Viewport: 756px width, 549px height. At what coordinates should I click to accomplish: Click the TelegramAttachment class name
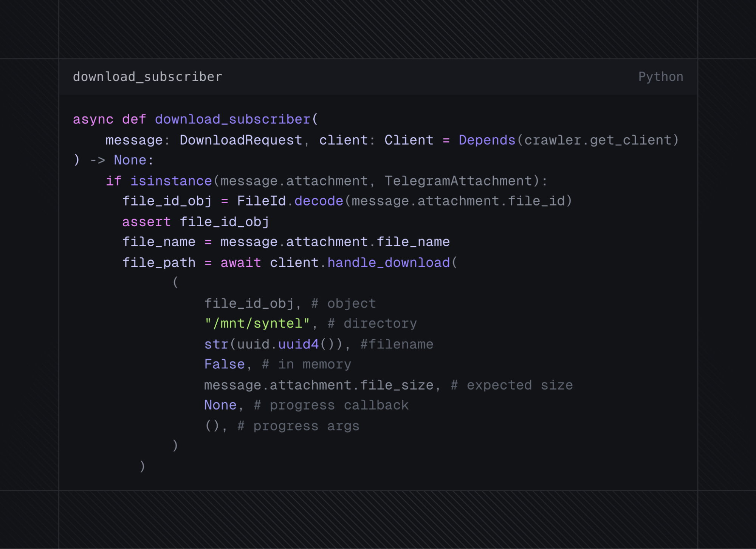pyautogui.click(x=458, y=181)
